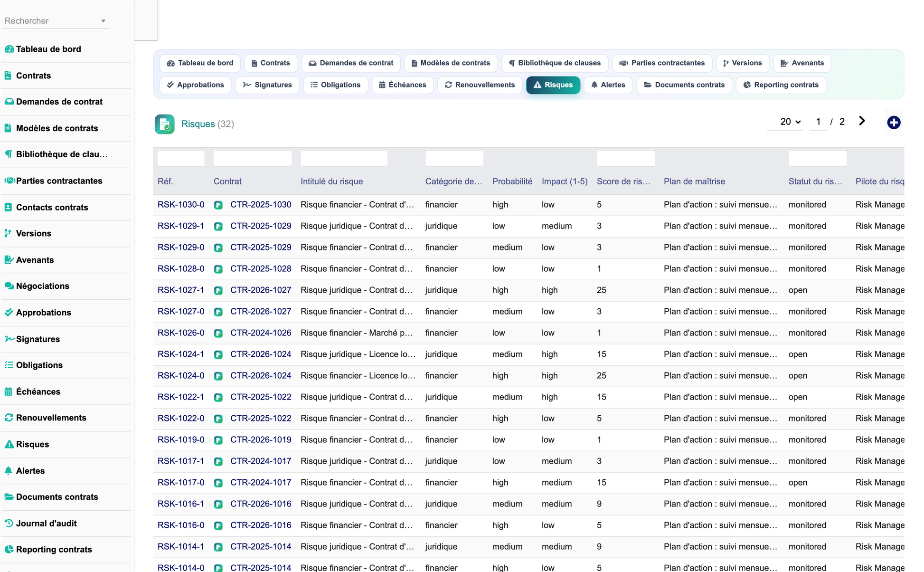Click Renouvellements refresh icon in sidebar
This screenshot has height=572, width=924.
[x=9, y=418]
